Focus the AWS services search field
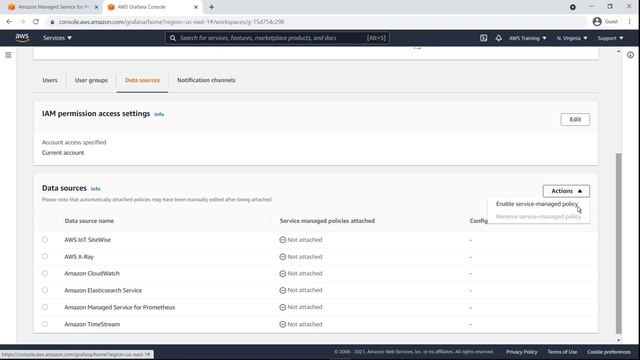The height and width of the screenshot is (360, 640). (x=277, y=38)
